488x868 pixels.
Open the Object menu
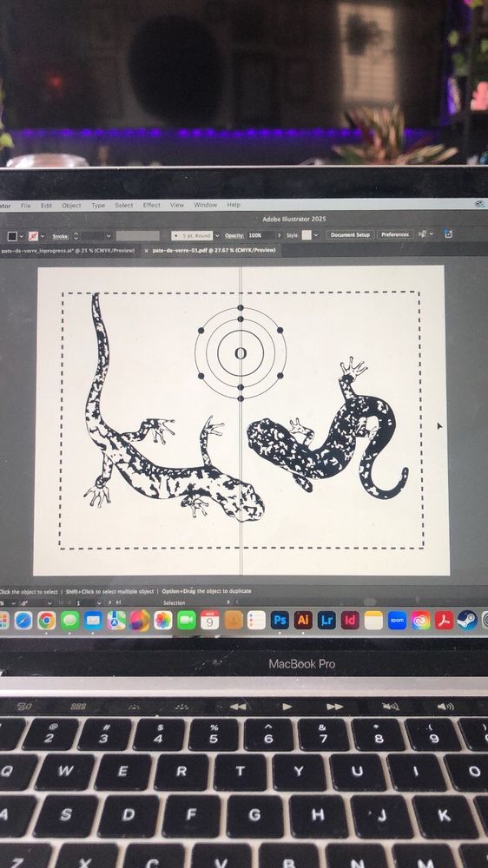click(71, 206)
